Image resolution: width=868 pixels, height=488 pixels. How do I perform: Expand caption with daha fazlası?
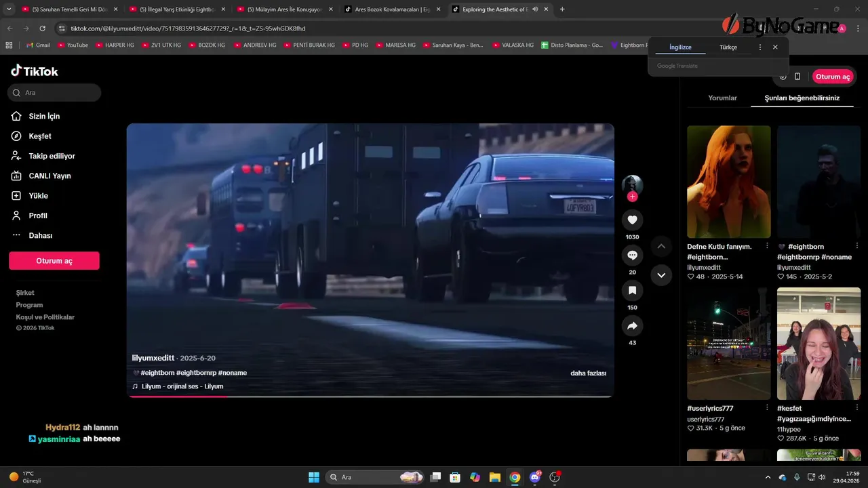tap(588, 373)
